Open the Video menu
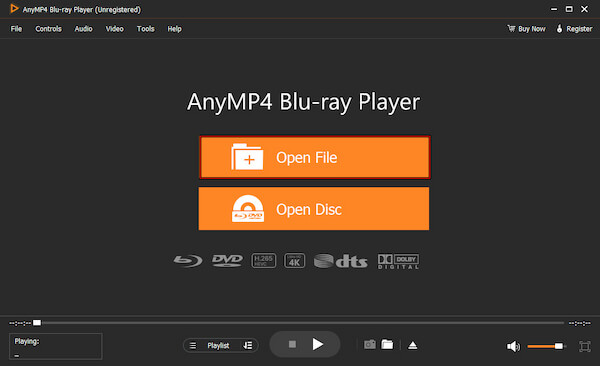600x366 pixels. [x=114, y=29]
